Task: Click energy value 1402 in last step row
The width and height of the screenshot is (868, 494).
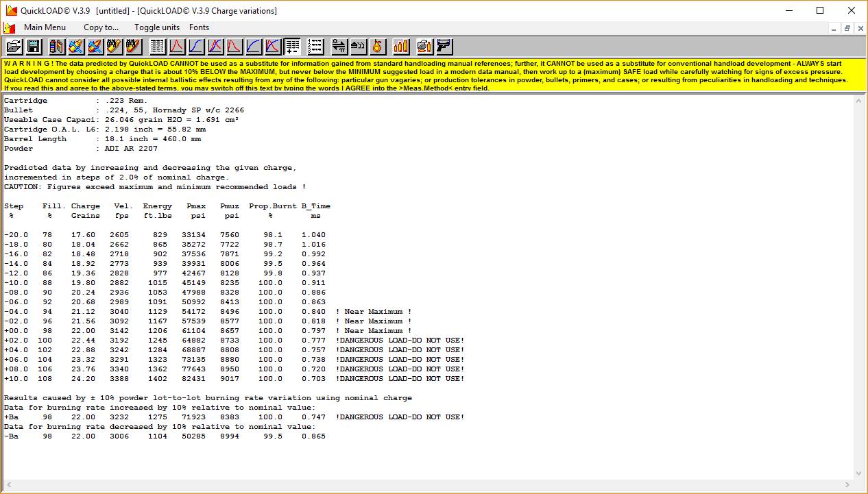Action: (x=158, y=379)
